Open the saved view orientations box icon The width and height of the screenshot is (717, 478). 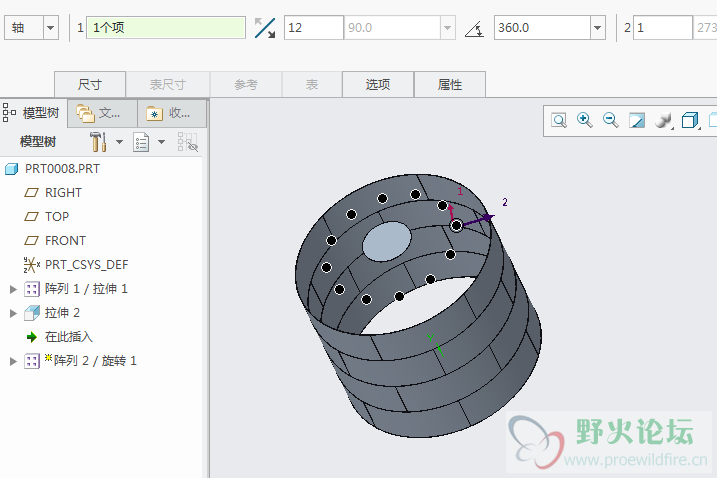point(690,120)
